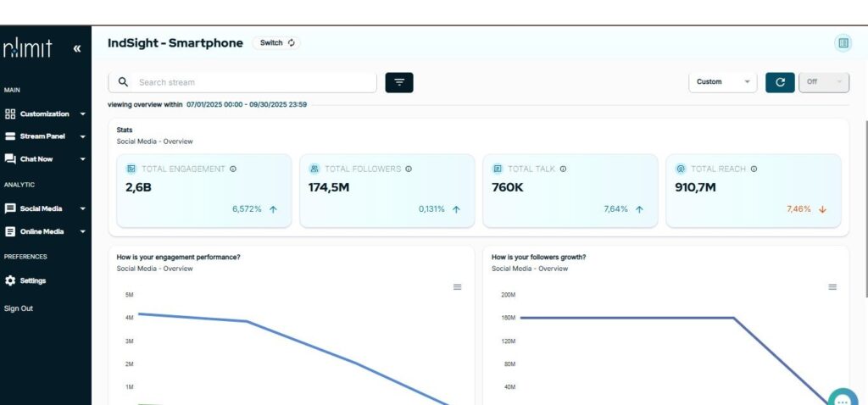Click the Engagement upward trend arrow
This screenshot has height=405, width=868.
273,209
